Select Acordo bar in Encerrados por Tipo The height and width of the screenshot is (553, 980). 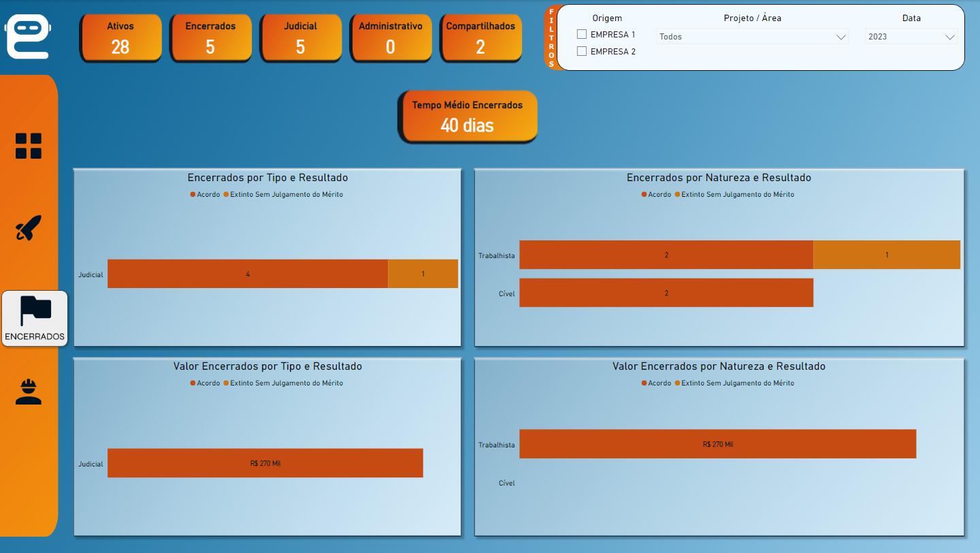(248, 274)
